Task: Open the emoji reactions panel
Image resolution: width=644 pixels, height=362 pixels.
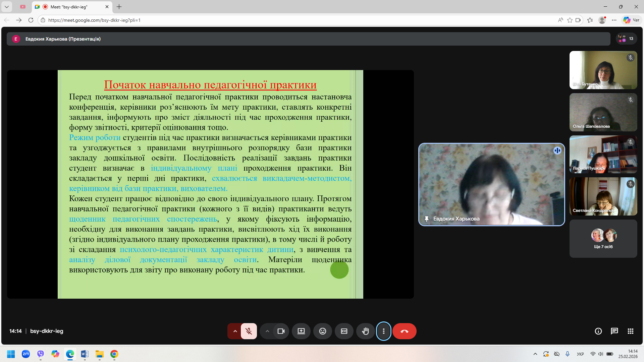Action: [322, 331]
